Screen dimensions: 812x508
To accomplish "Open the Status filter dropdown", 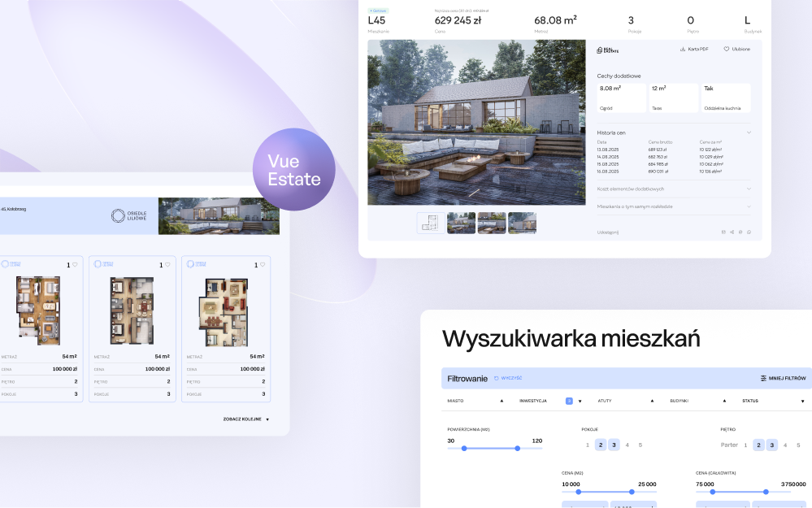I will tap(773, 401).
